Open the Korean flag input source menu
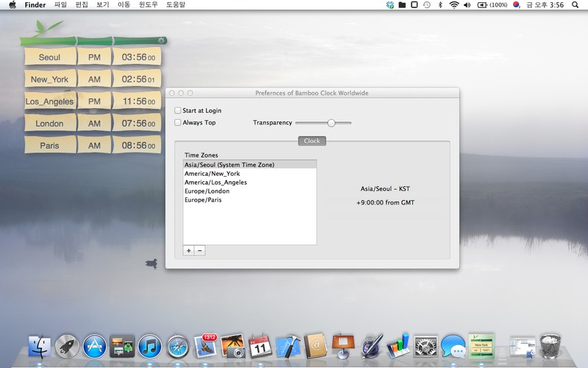This screenshot has height=368, width=588. click(x=516, y=5)
